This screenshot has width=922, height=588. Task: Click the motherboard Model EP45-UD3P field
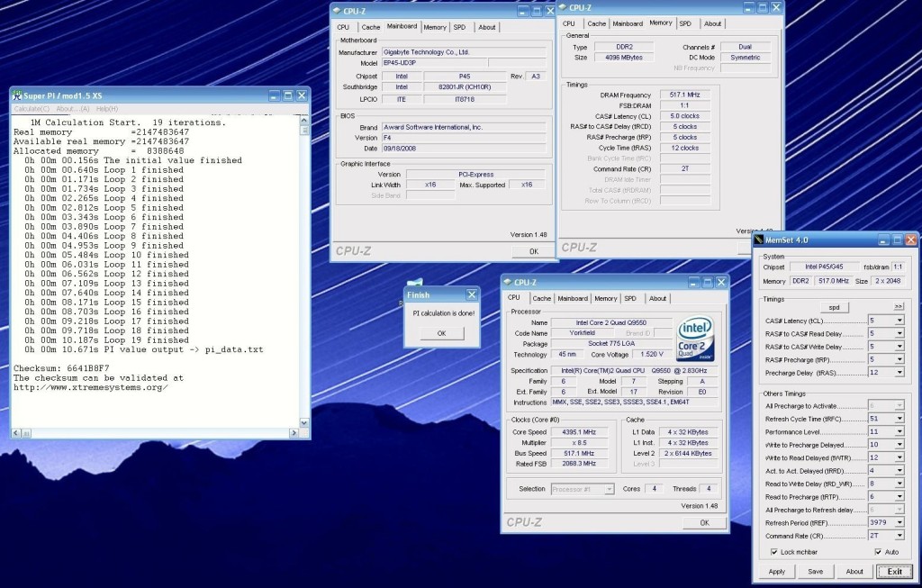tap(435, 63)
